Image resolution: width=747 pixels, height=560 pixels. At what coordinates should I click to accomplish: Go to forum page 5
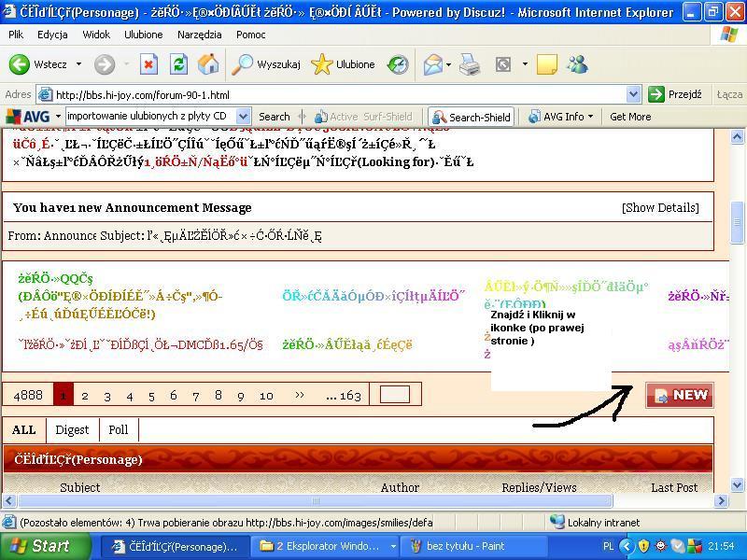151,396
